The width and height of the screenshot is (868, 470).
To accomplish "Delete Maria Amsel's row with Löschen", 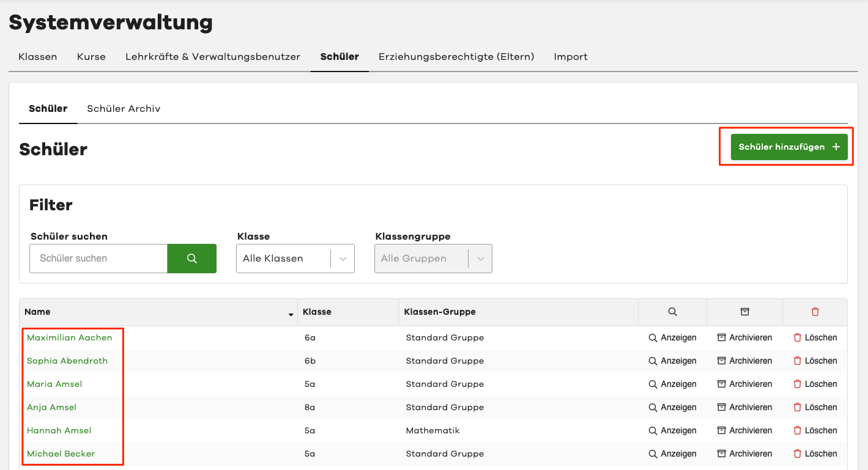I will 815,384.
